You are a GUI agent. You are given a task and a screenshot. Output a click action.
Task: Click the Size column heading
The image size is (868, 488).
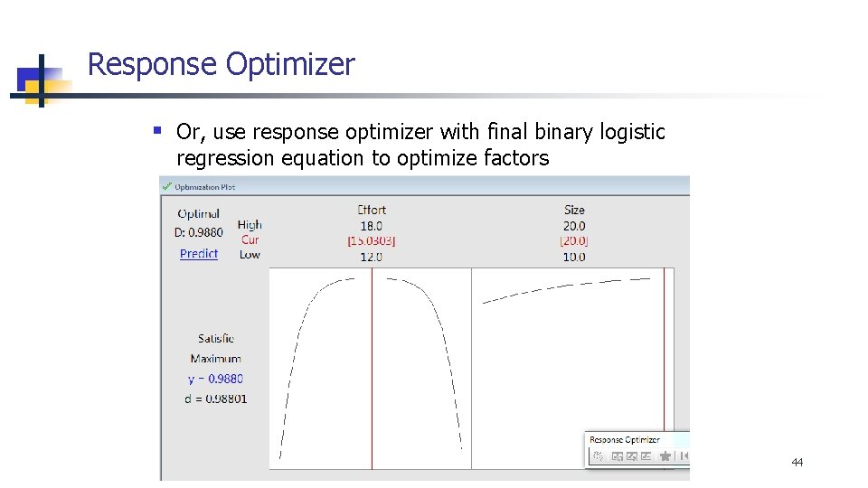574,211
